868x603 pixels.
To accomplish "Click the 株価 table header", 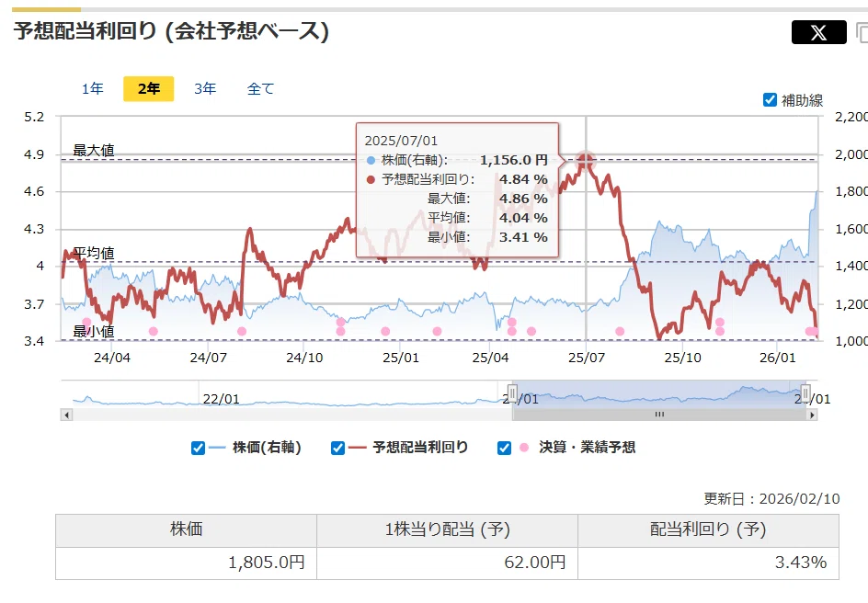I will pos(186,530).
